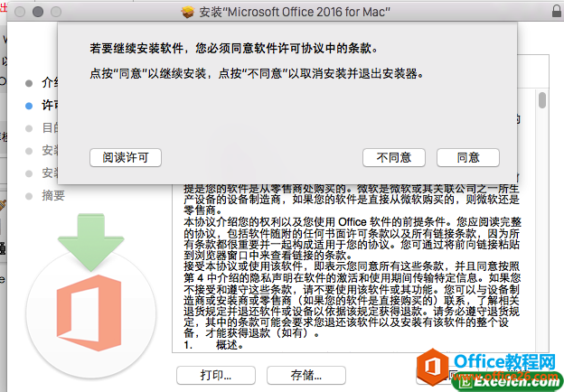Viewport: 564px width, 392px height.
Task: Click the 不同意 (Disagree) button
Action: 394,158
